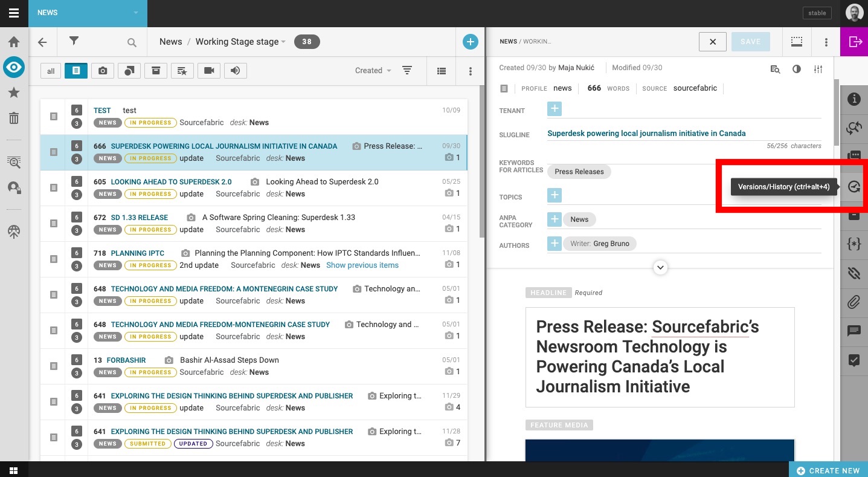Open editor sliders settings icon
This screenshot has width=868, height=477.
[x=818, y=69]
